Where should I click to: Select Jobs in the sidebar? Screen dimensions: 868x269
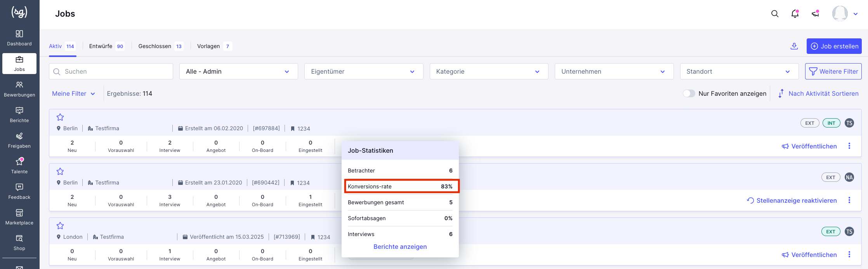19,64
